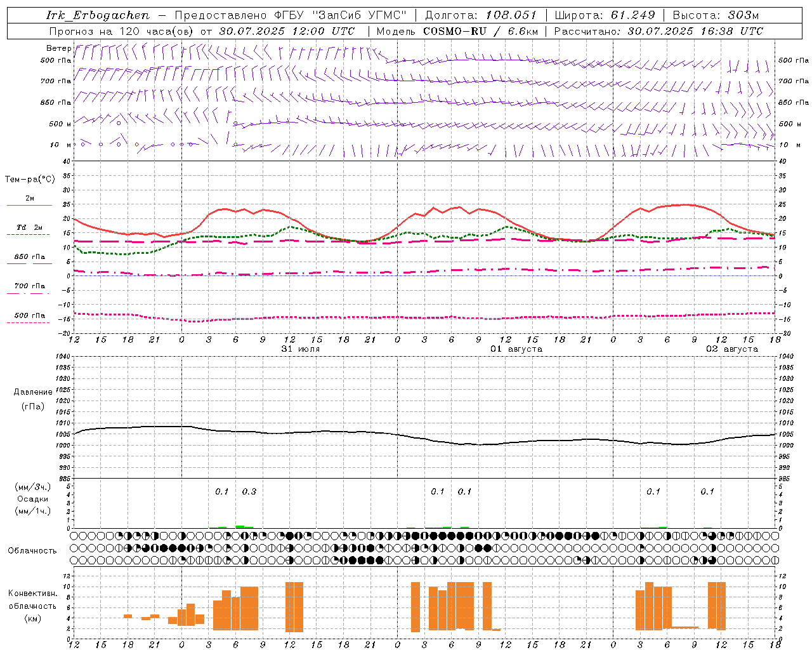Click the '500 м' wind level label
This screenshot has width=812, height=650.
tap(60, 124)
